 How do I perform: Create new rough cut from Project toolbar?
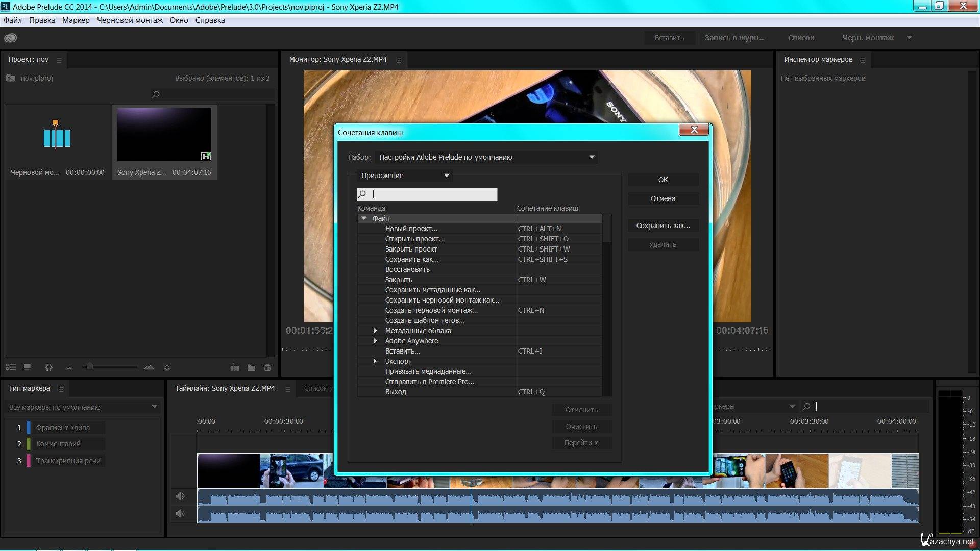click(x=235, y=367)
